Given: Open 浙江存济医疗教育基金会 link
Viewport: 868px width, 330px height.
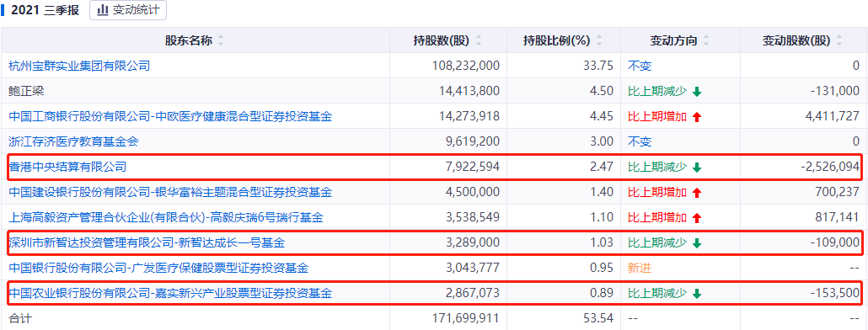Looking at the screenshot, I should click(73, 141).
